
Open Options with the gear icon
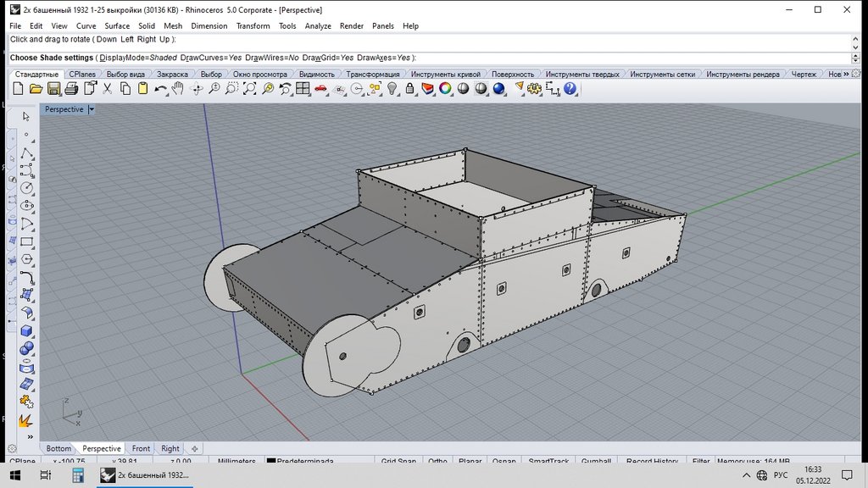pos(534,88)
